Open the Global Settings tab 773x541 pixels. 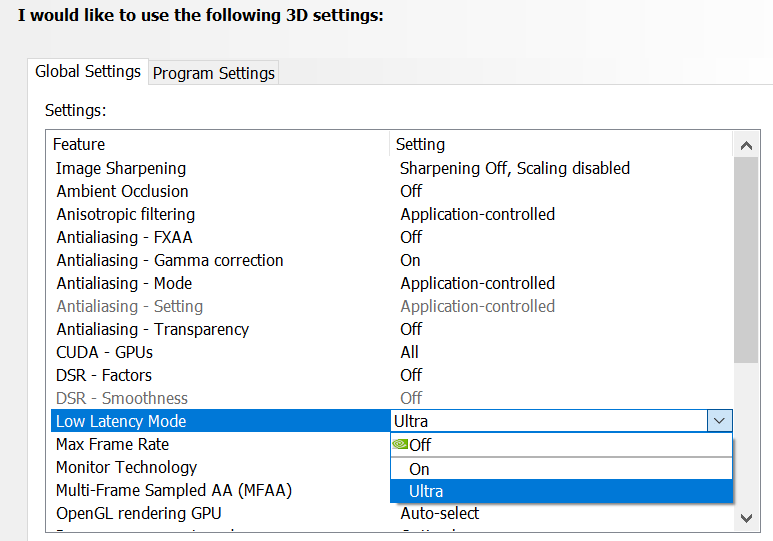[88, 72]
